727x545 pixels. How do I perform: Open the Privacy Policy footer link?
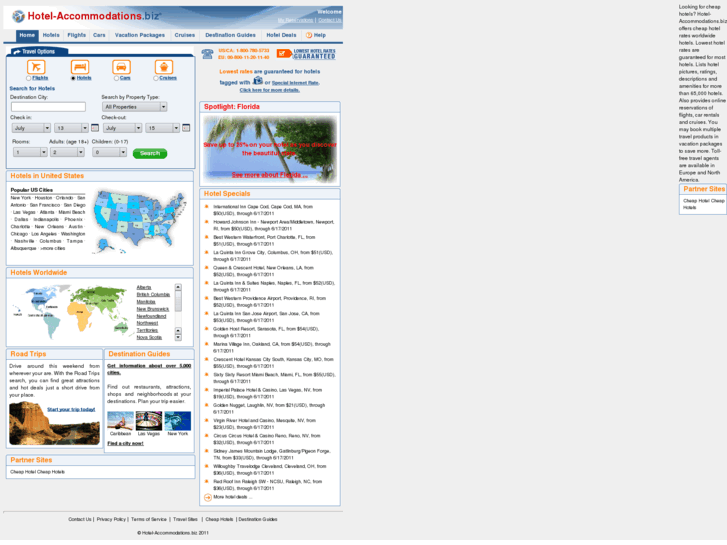(111, 520)
